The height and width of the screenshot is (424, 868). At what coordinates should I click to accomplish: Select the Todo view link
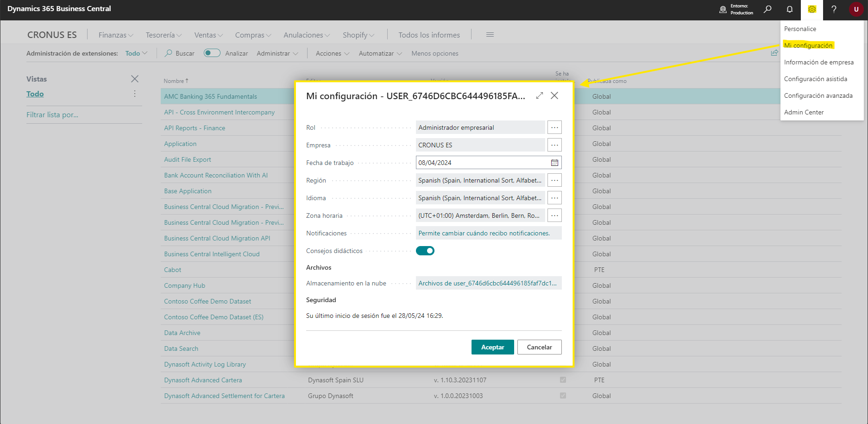35,94
